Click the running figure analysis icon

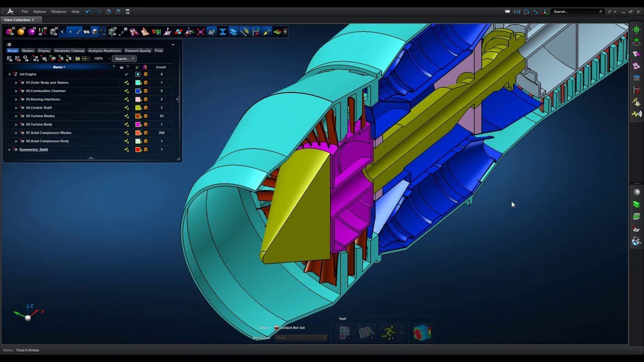[388, 332]
